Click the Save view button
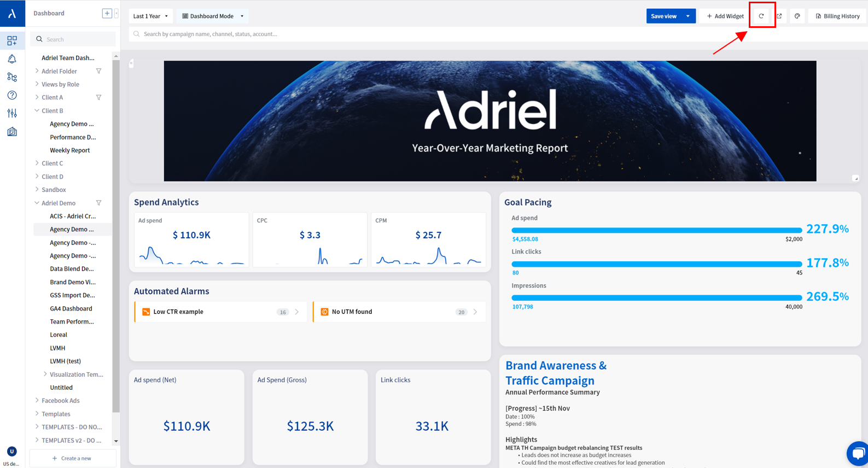This screenshot has width=868, height=468. point(663,16)
